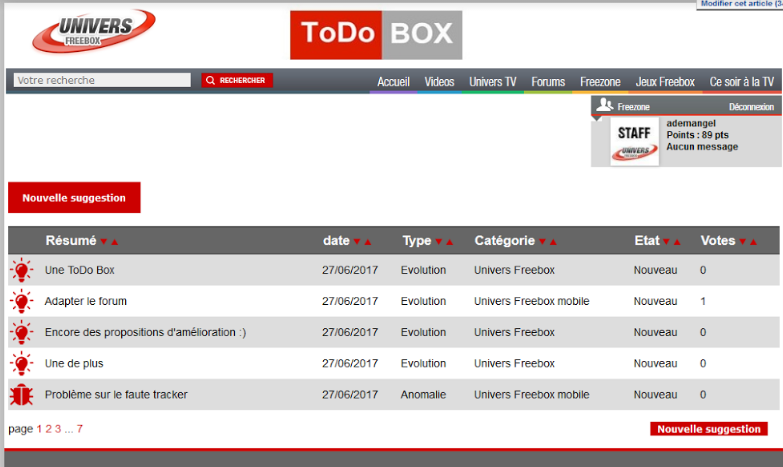The height and width of the screenshot is (467, 783).
Task: Open Encore des propositions d'amélioration suggestion
Action: coord(145,333)
